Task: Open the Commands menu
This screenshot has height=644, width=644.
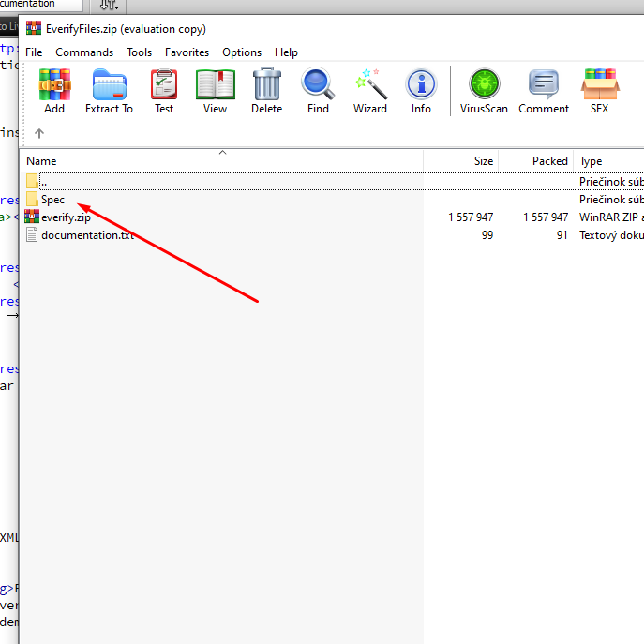Action: point(84,52)
